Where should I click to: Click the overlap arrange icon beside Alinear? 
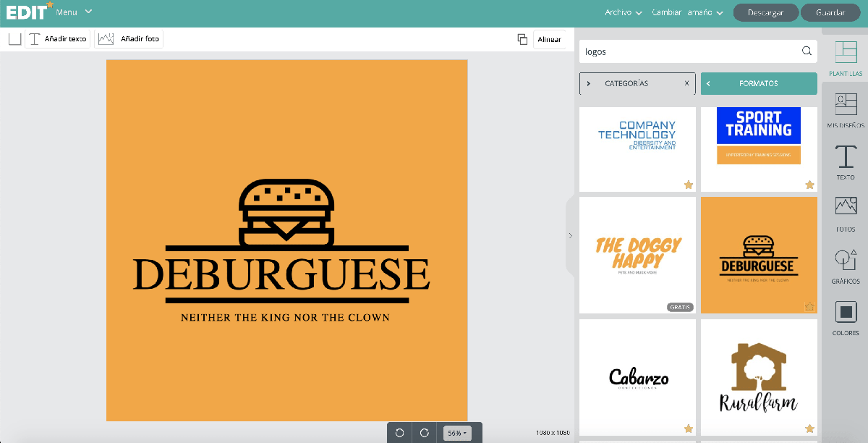[522, 39]
